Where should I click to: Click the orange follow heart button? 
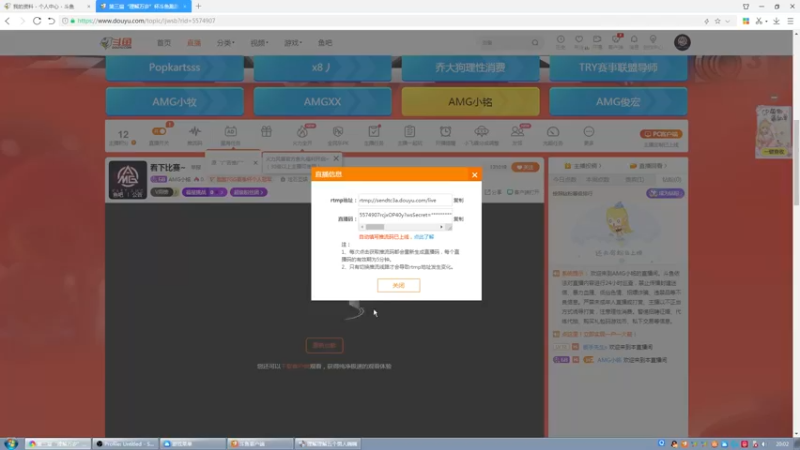[x=525, y=167]
